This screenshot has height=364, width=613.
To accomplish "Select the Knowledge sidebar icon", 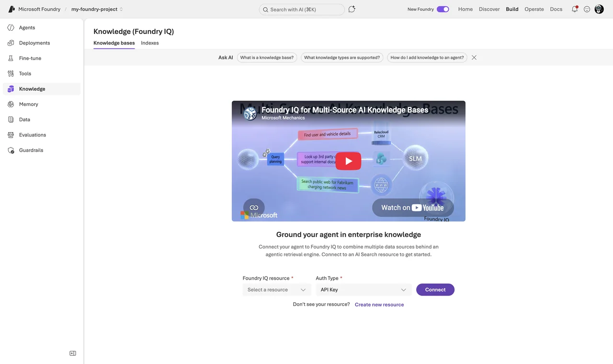I will click(11, 89).
